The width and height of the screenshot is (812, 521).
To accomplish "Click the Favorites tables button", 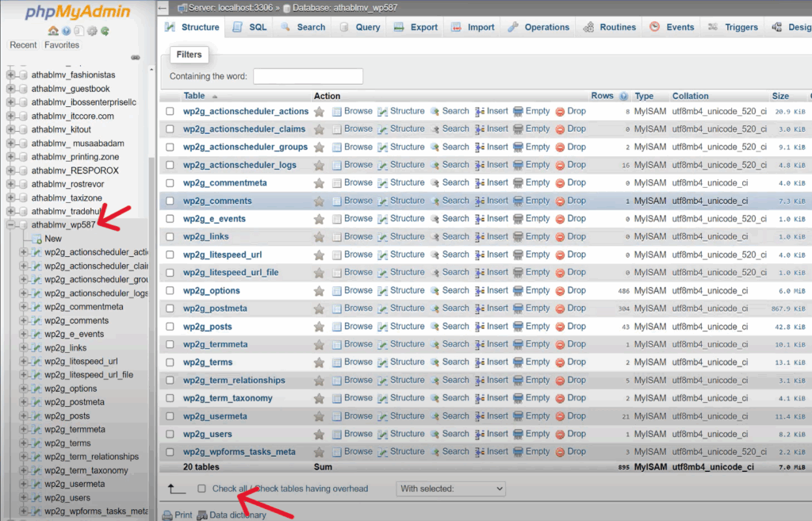I will click(62, 45).
